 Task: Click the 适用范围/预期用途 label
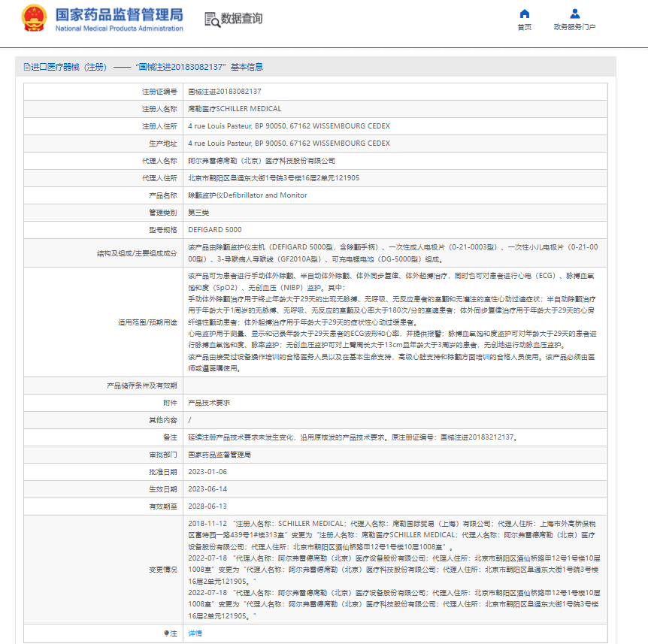147,322
